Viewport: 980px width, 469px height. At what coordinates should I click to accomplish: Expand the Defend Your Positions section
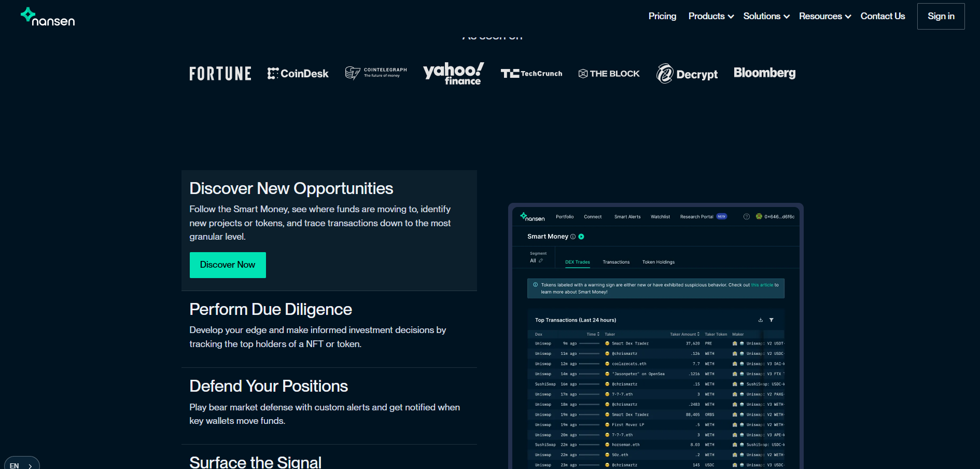[x=329, y=406]
